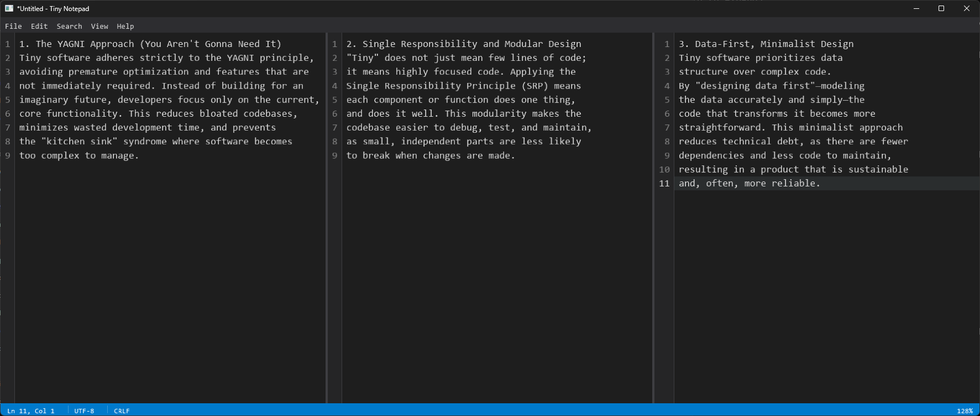Open the Search menu
Screen dimensions: 980x416
pyautogui.click(x=69, y=26)
